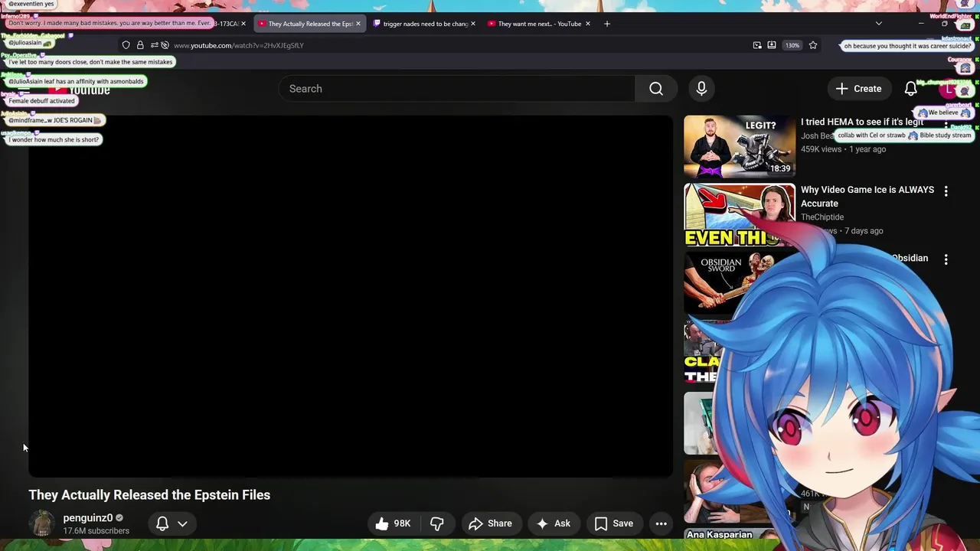Close the 'They Actually Released the Epstein' tab

(x=358, y=24)
